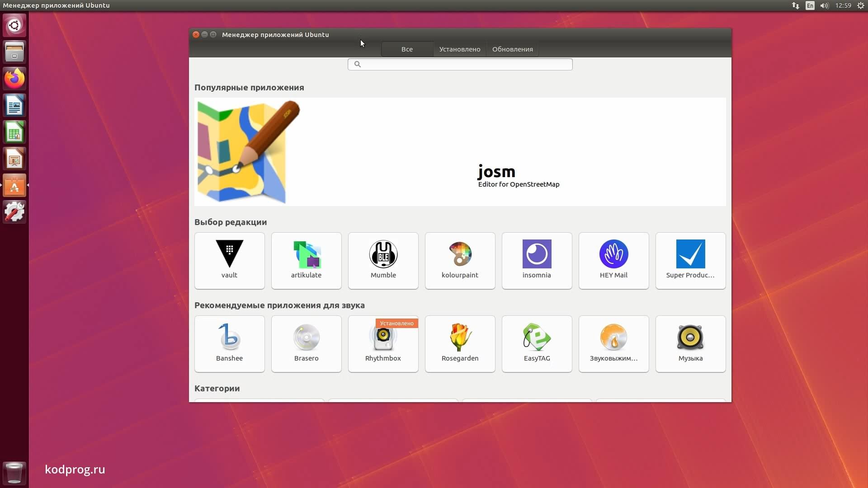Launch LibreOffice Impress from launcher

(14, 159)
